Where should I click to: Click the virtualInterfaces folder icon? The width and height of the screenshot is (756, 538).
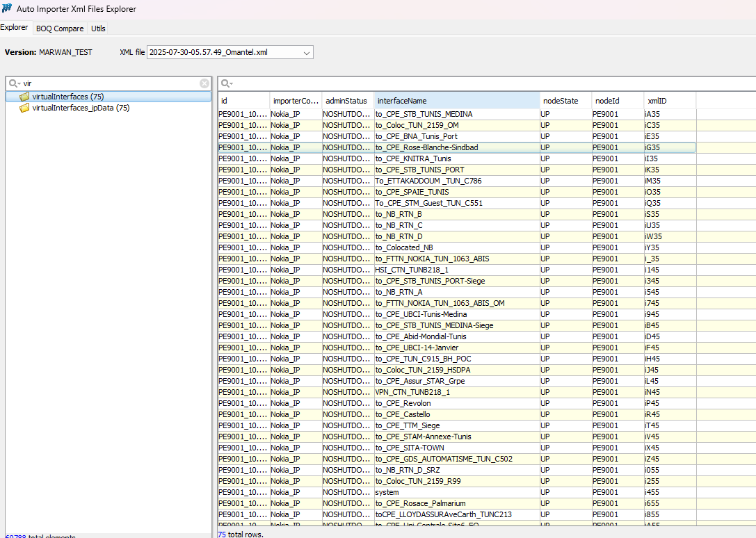(25, 97)
